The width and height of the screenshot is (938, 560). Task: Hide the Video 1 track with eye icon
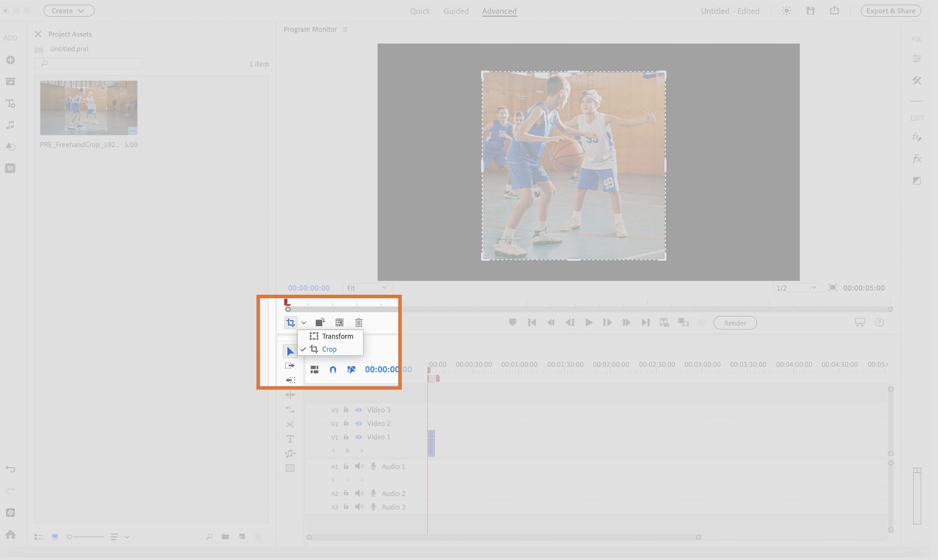pos(359,437)
